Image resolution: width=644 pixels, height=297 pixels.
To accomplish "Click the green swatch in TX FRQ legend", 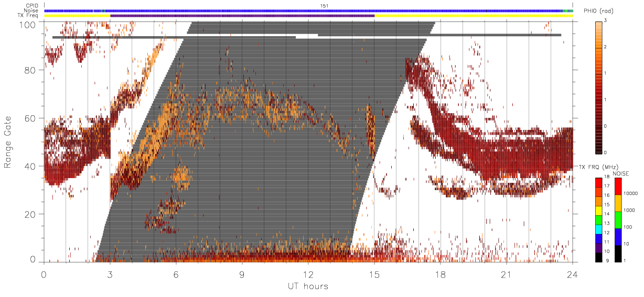I will coord(599,220).
